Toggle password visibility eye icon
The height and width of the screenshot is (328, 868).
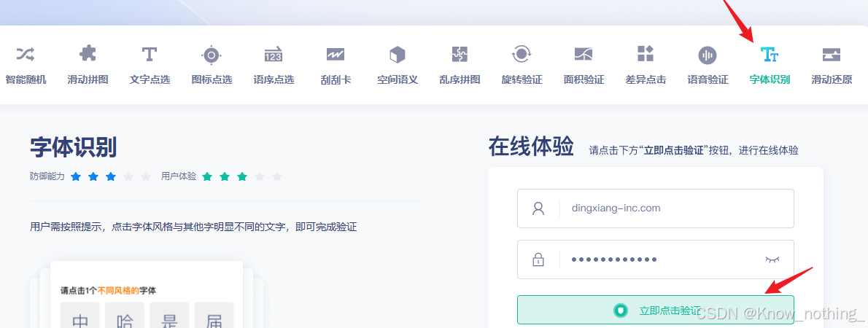(x=772, y=259)
